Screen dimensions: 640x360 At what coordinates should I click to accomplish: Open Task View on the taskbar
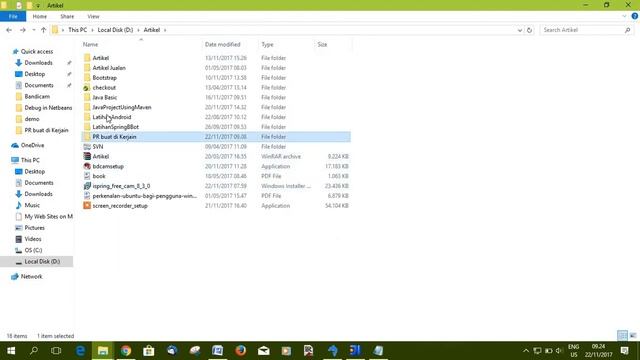(56, 351)
